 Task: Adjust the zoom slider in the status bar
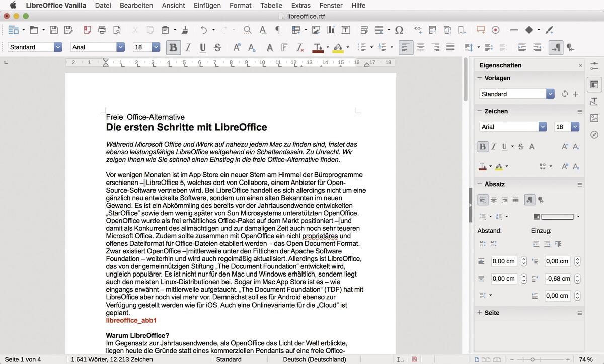point(532,359)
